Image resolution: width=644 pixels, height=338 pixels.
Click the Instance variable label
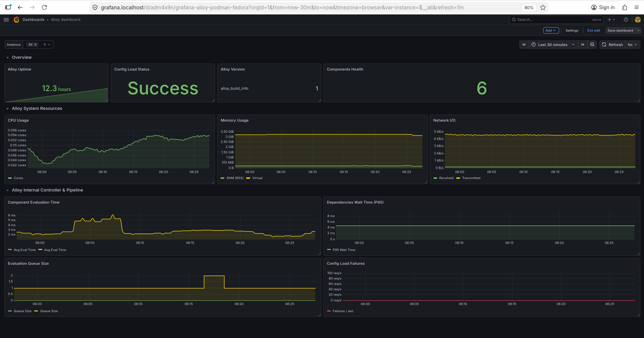[x=14, y=45]
